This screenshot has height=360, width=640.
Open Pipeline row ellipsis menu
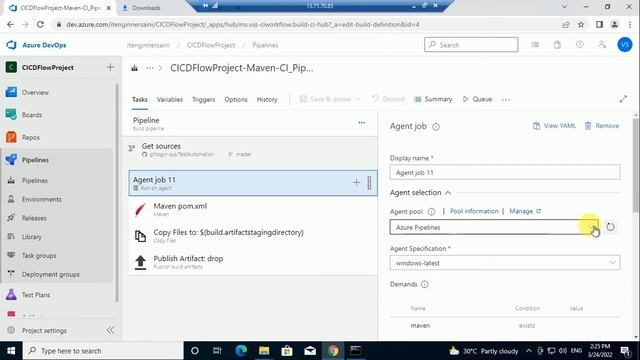362,122
